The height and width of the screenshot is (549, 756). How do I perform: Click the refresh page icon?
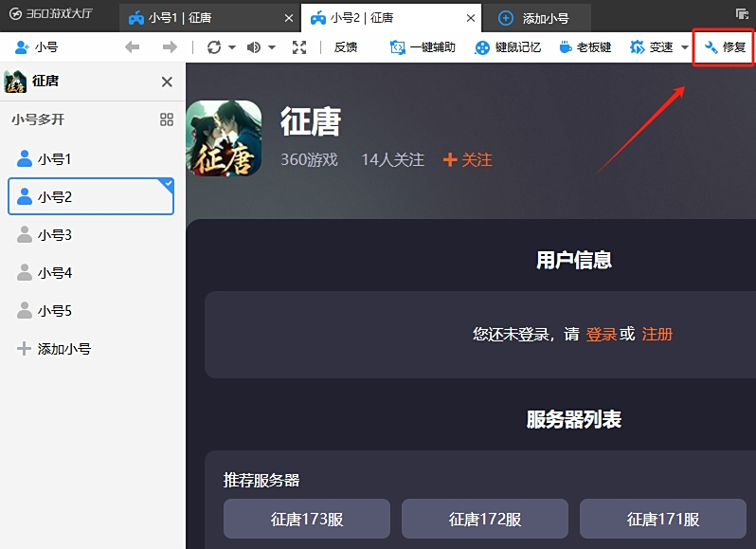(214, 47)
